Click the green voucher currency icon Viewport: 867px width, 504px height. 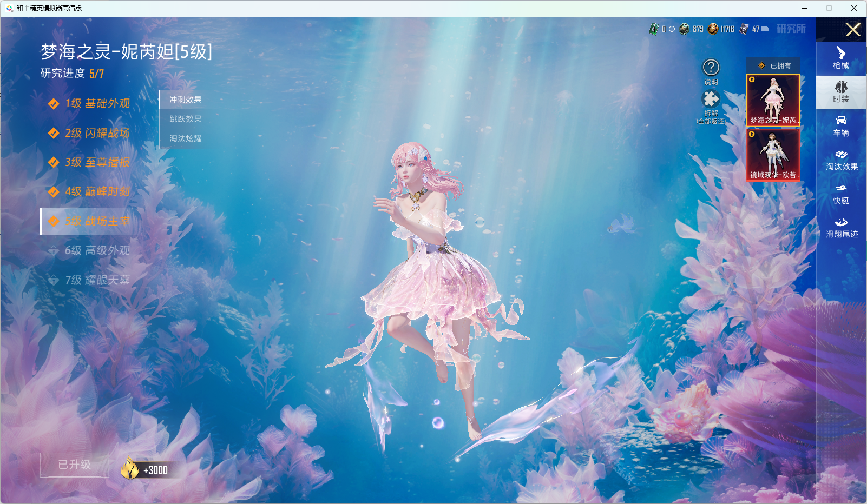point(654,29)
